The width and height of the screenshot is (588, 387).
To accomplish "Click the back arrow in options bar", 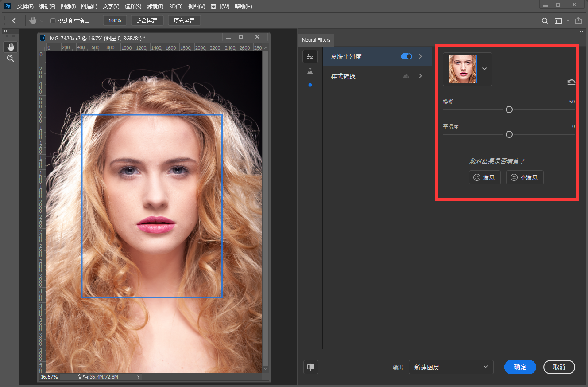I will click(x=14, y=21).
